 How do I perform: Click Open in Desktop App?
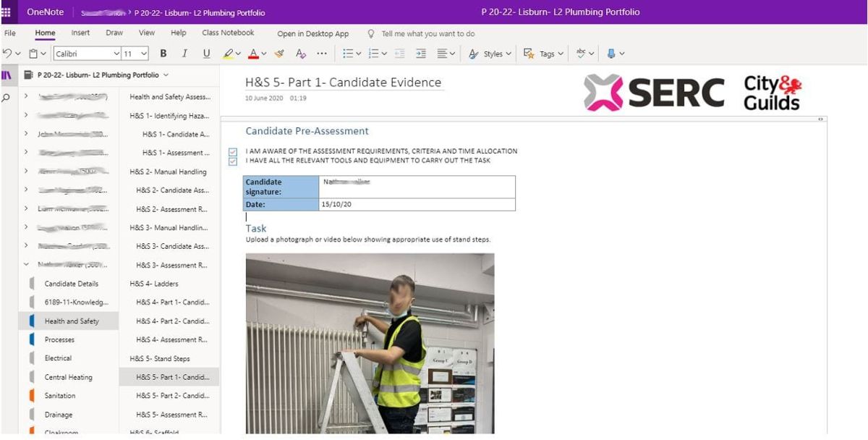(x=312, y=33)
